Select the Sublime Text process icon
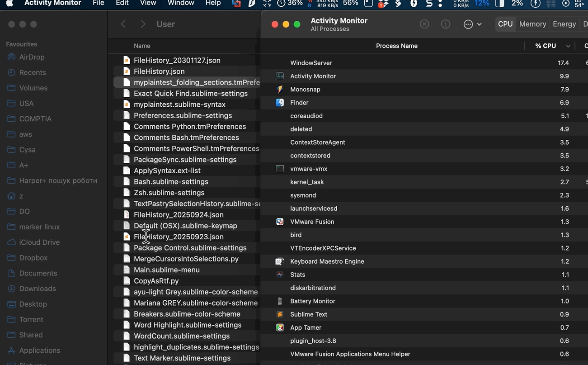This screenshot has width=588, height=365. [280, 314]
